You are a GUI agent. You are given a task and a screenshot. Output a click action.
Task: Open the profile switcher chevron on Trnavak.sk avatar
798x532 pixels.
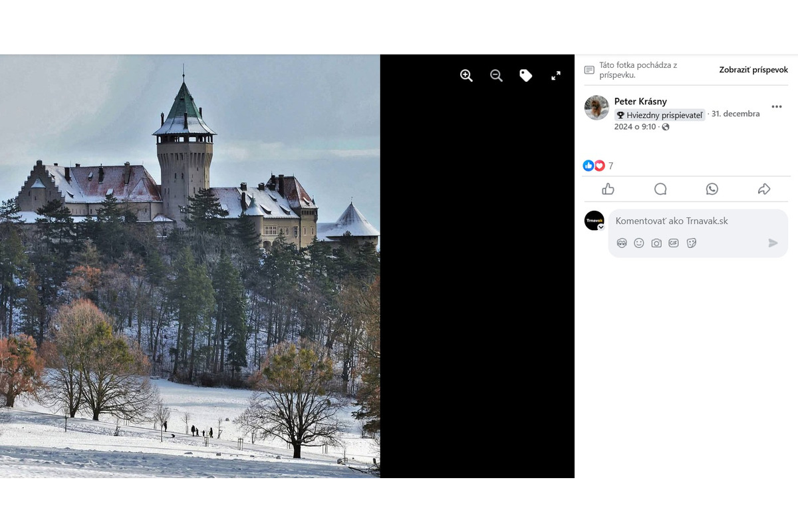[600, 227]
